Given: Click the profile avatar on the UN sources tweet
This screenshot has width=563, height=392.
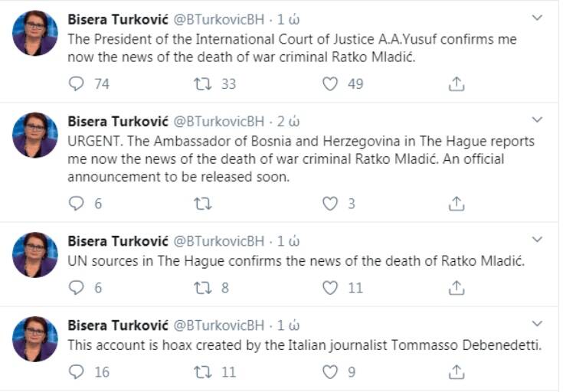Looking at the screenshot, I should click(x=35, y=255).
